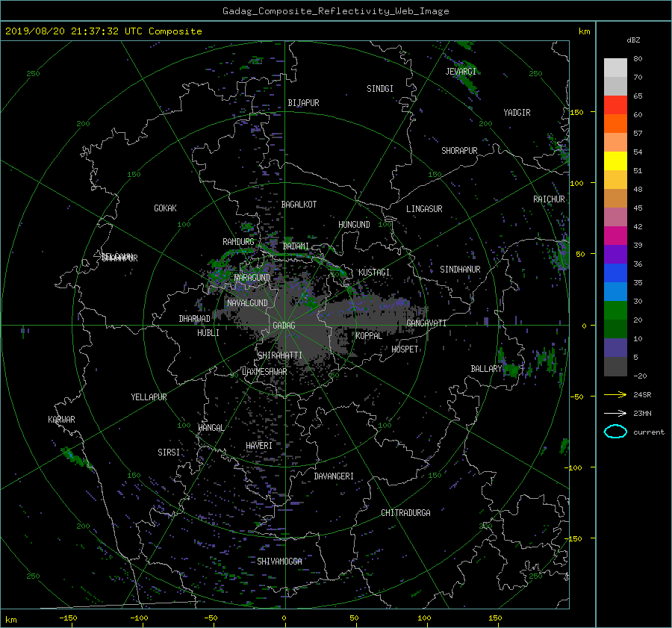Click the KOPPAL city label
672x628 pixels.
(369, 336)
